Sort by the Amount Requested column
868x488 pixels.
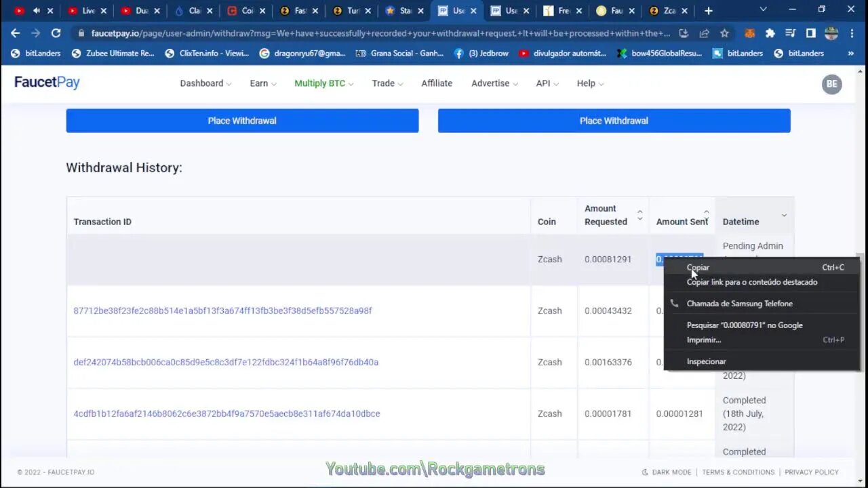[613, 216]
